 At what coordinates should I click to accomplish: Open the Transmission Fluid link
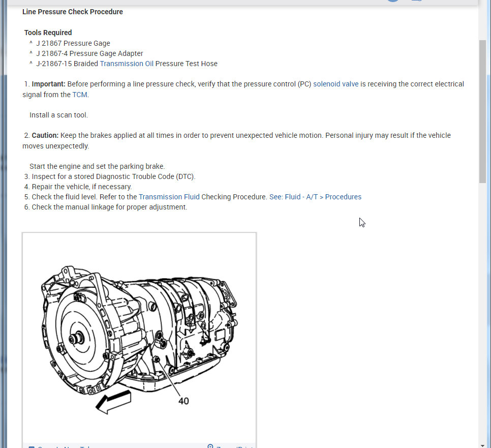169,197
